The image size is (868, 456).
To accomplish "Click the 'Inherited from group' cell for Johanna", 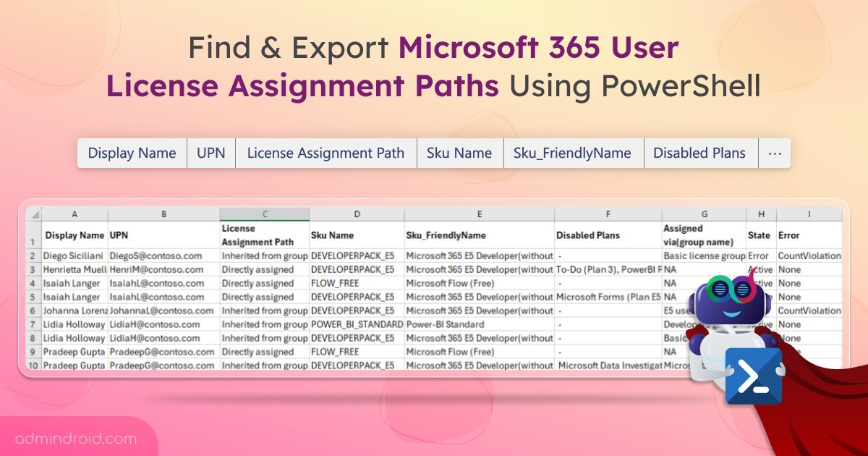I will pyautogui.click(x=265, y=311).
